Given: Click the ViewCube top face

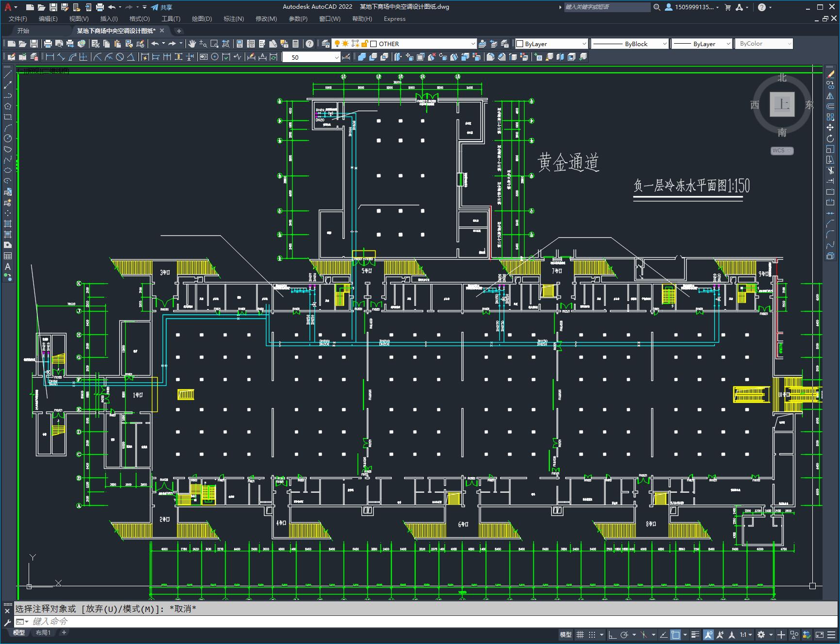Looking at the screenshot, I should 782,104.
